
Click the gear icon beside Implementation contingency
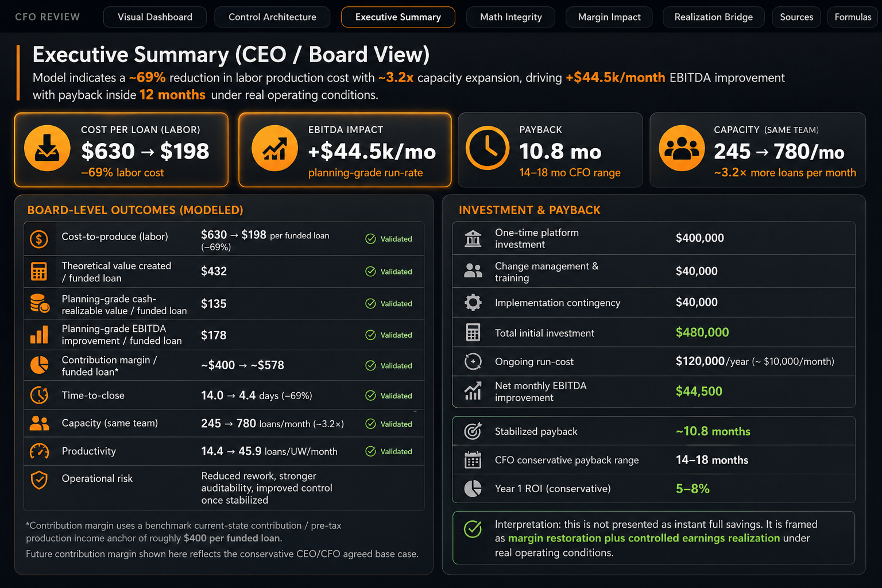point(473,303)
